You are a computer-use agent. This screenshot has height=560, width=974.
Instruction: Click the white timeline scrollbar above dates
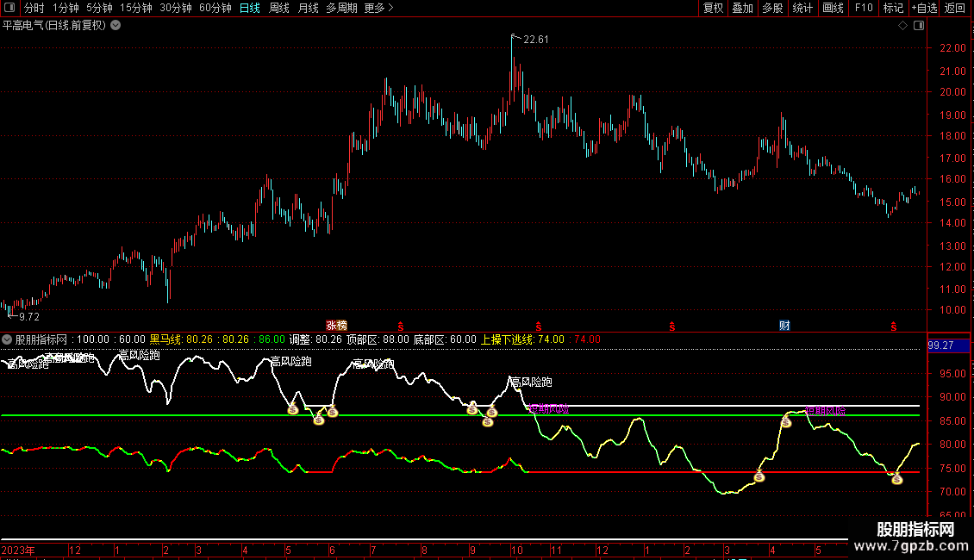(431, 540)
